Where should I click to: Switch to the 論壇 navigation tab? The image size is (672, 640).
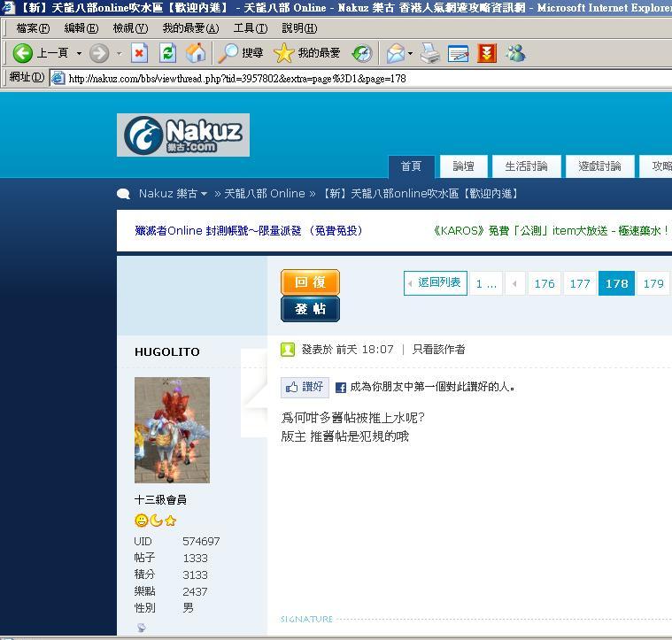[x=463, y=166]
